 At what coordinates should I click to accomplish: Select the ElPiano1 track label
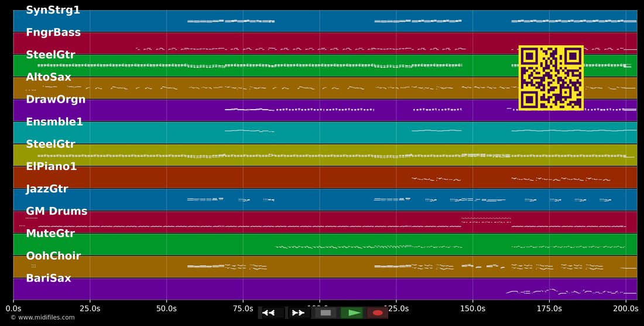tap(52, 167)
